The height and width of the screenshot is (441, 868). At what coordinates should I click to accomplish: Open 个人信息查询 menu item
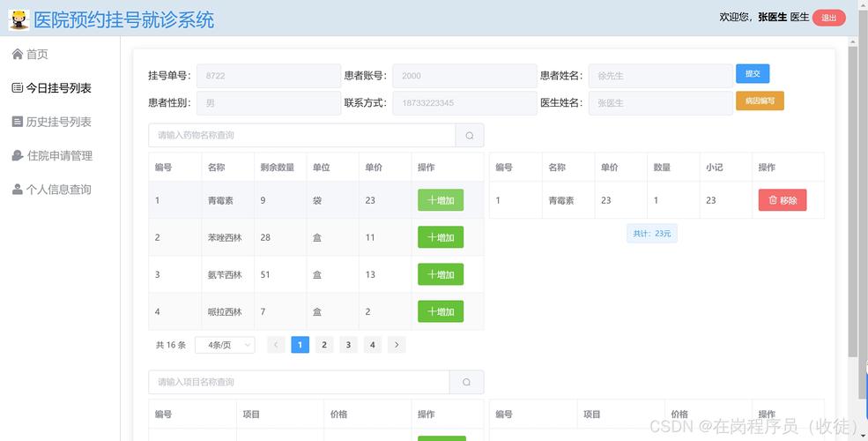(60, 190)
